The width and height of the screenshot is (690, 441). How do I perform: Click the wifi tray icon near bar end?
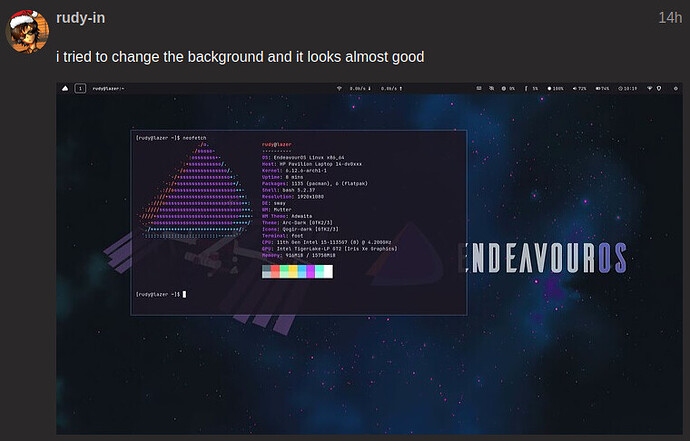[x=649, y=88]
